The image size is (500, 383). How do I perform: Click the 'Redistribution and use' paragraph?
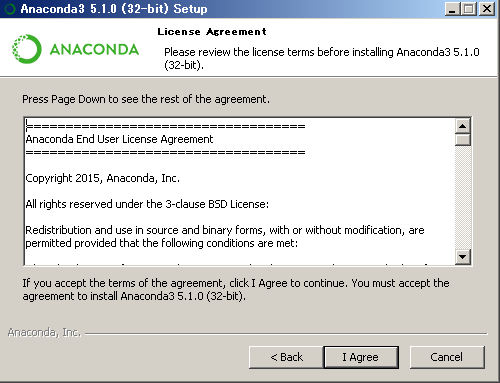click(x=225, y=237)
